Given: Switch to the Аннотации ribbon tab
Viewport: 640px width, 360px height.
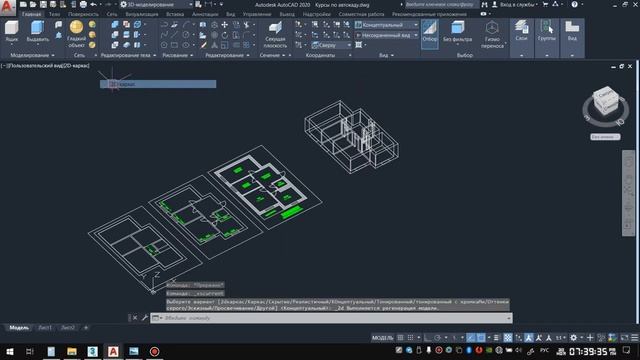Looking at the screenshot, I should coord(205,14).
